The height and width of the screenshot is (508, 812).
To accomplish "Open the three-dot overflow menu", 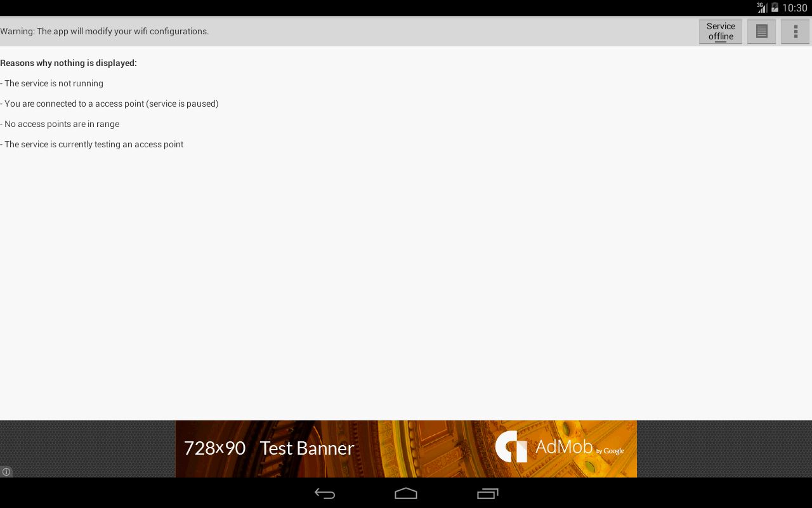I will pos(796,31).
